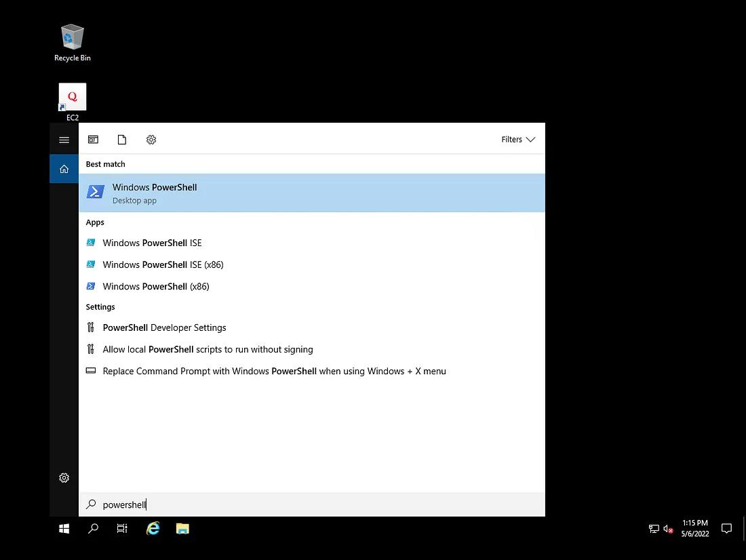Open the Filters dropdown

point(518,140)
